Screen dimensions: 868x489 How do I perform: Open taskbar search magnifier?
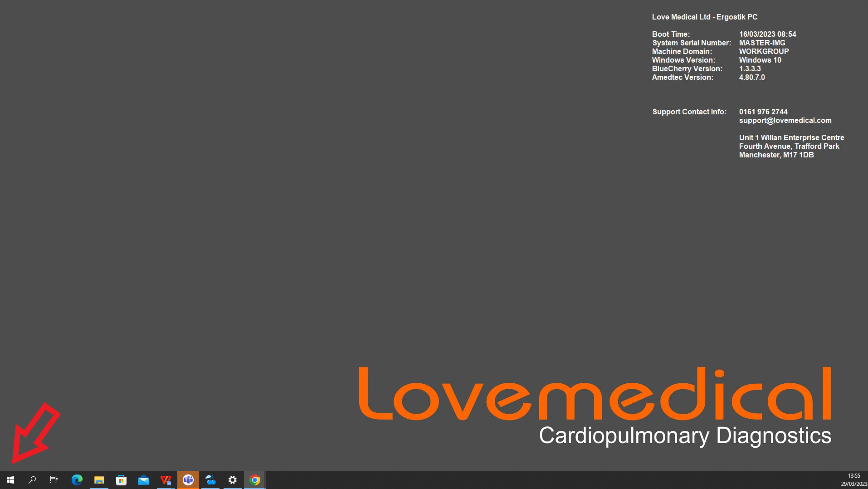pos(32,480)
